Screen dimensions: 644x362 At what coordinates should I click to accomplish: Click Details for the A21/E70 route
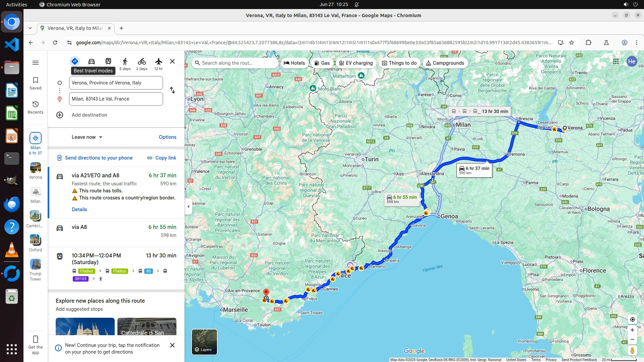(79, 209)
